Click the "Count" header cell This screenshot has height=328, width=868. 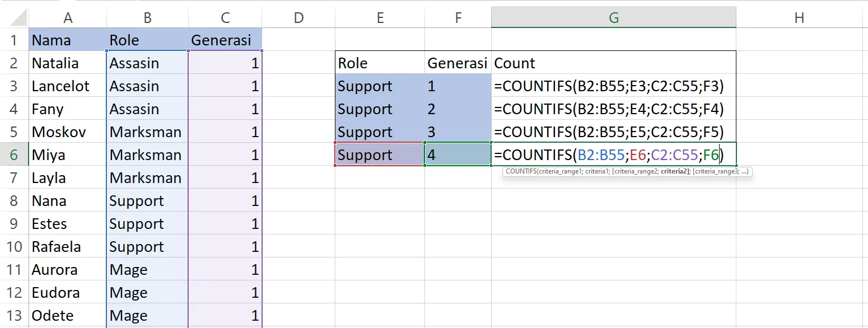614,63
